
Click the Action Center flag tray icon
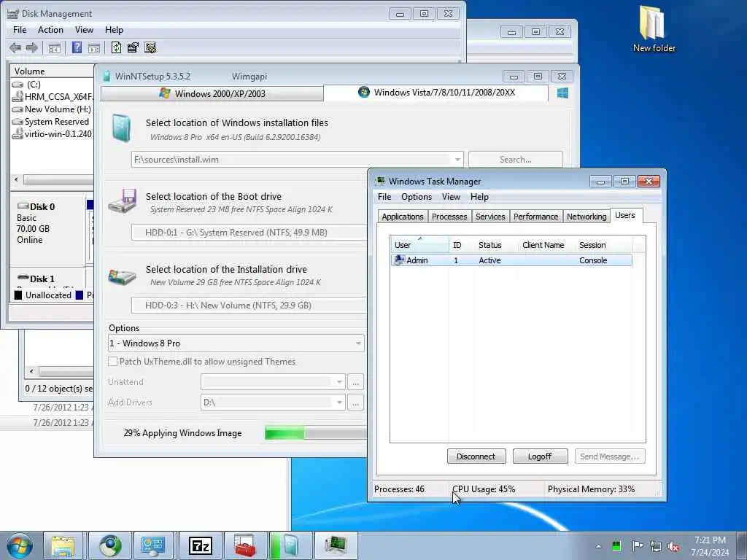pos(637,545)
